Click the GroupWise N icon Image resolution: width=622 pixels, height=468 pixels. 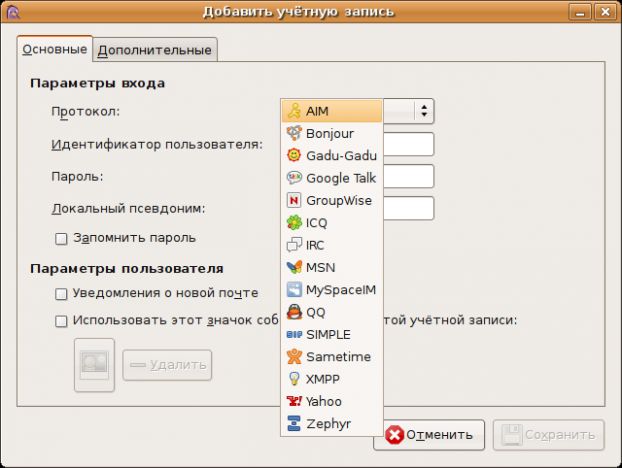[294, 200]
